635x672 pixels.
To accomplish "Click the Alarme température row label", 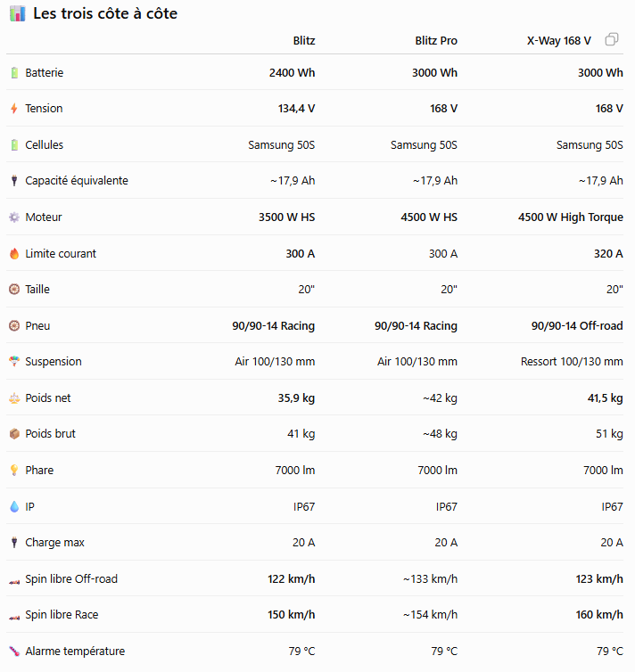I will [x=75, y=652].
